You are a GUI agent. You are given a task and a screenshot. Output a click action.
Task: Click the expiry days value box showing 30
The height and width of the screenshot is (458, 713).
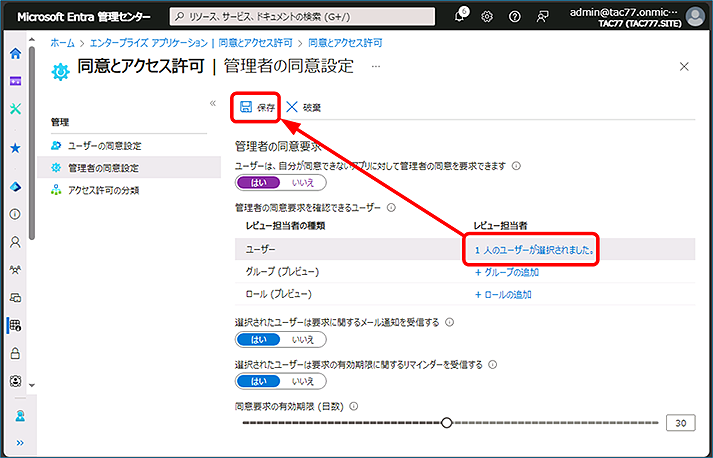(x=681, y=423)
